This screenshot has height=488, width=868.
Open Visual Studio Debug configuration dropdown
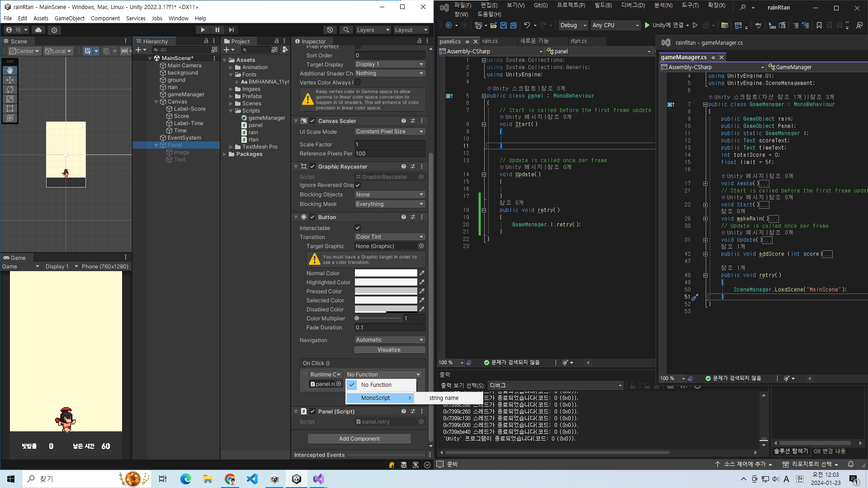tap(573, 25)
